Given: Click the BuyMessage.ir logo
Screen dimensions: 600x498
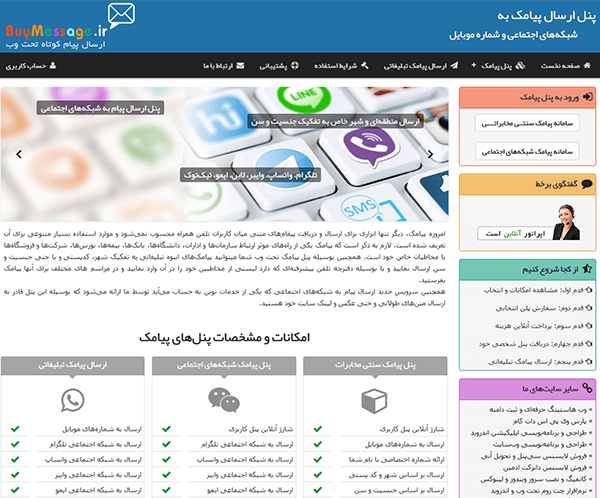Looking at the screenshot, I should (70, 26).
